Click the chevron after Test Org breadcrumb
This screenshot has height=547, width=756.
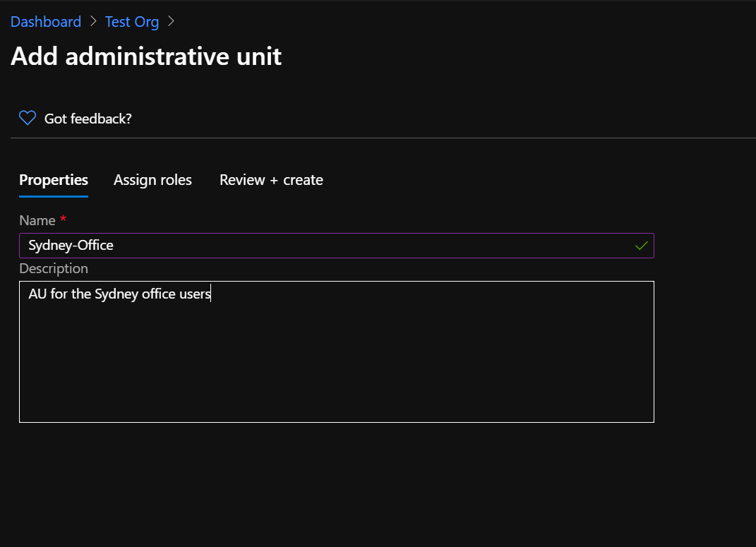170,22
